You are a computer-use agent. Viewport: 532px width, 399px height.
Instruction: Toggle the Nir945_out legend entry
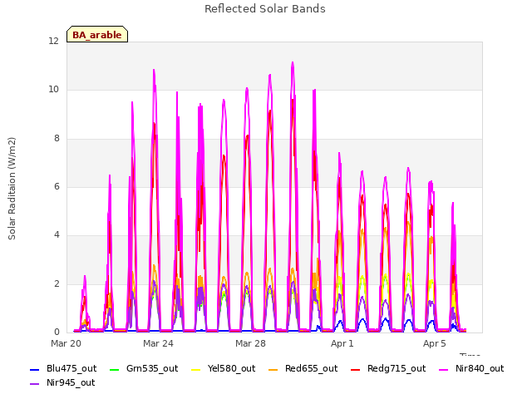(x=62, y=382)
